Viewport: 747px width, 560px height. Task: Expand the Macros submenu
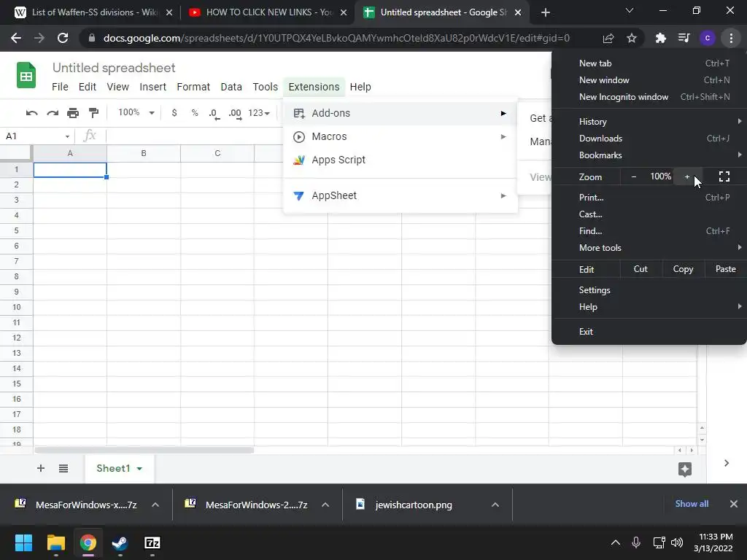pos(400,136)
